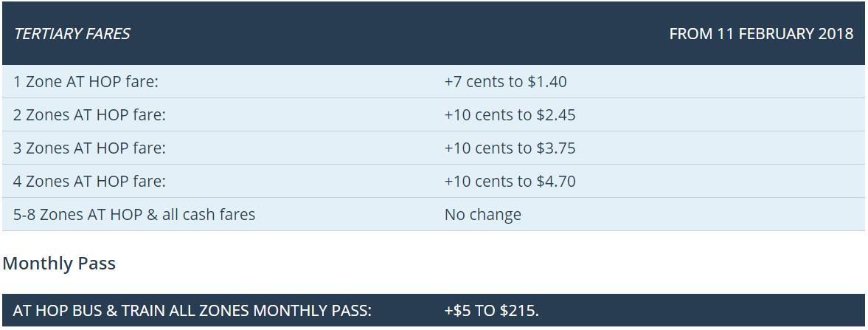Select the 1 Zone AT HOP fare label
The height and width of the screenshot is (330, 868).
[x=86, y=82]
